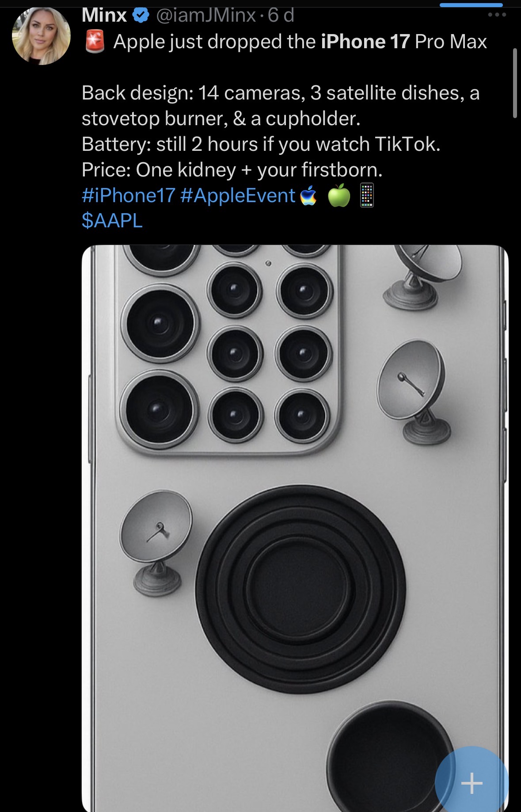Click the colorful Apple logo hashtag icon
The image size is (521, 812).
tap(308, 195)
